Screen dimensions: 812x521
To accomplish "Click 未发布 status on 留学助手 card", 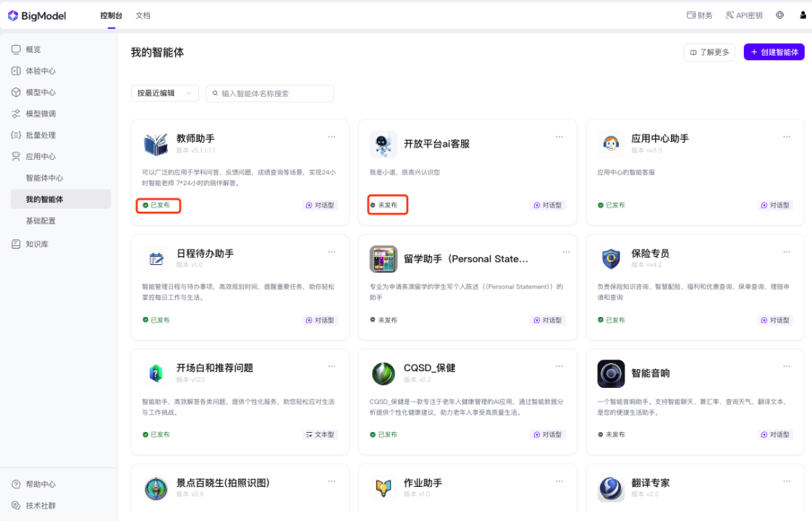I will 384,320.
